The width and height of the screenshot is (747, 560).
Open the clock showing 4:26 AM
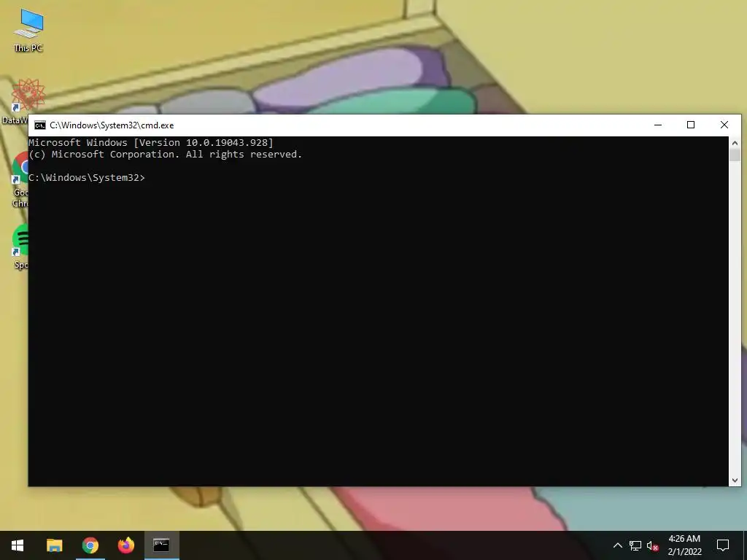pyautogui.click(x=684, y=545)
